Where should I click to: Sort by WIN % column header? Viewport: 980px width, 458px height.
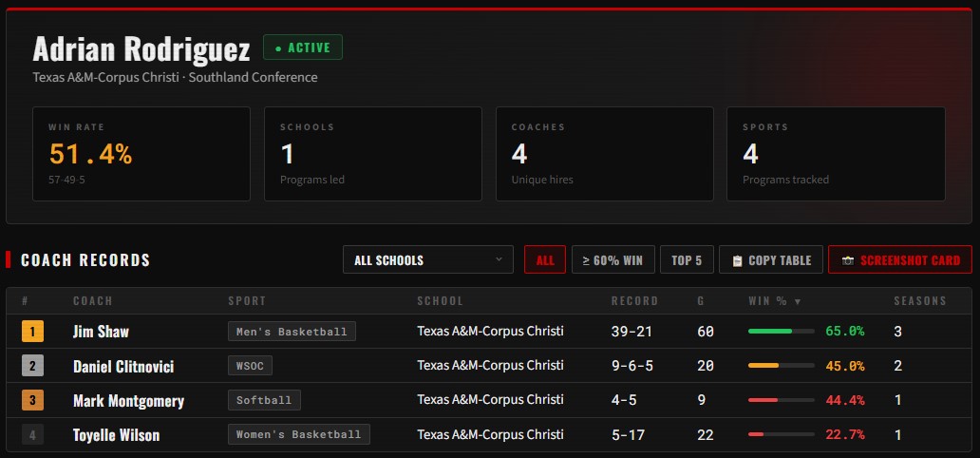(x=774, y=301)
